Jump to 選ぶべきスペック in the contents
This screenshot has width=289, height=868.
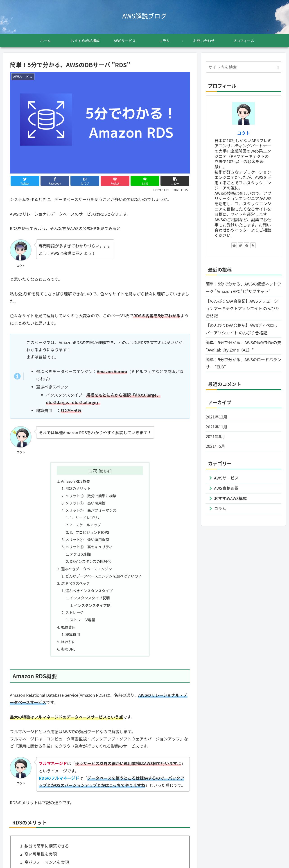(75, 583)
